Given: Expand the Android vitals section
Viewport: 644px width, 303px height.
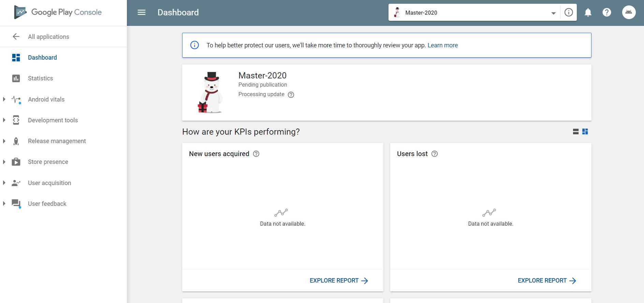Looking at the screenshot, I should click(x=4, y=99).
